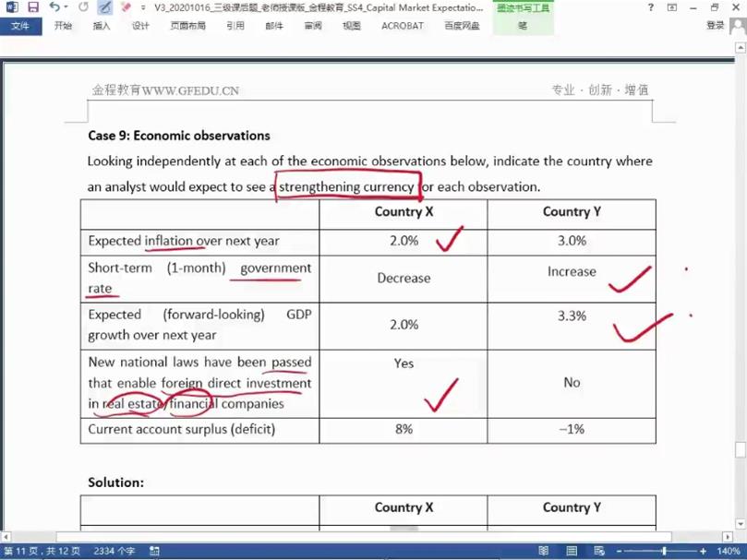Screen dimensions: 747x560
Task: Click the 140% zoom level
Action: 728,551
